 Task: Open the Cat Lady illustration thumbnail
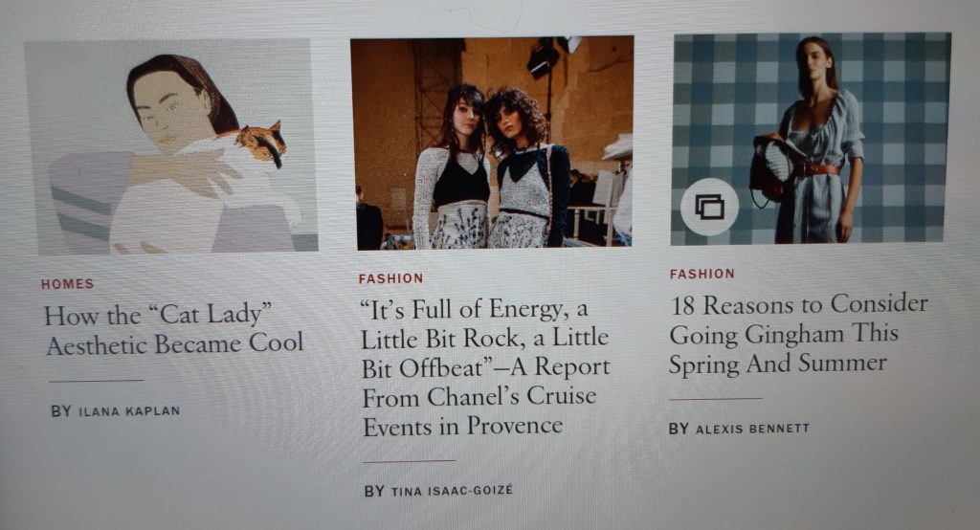click(170, 146)
